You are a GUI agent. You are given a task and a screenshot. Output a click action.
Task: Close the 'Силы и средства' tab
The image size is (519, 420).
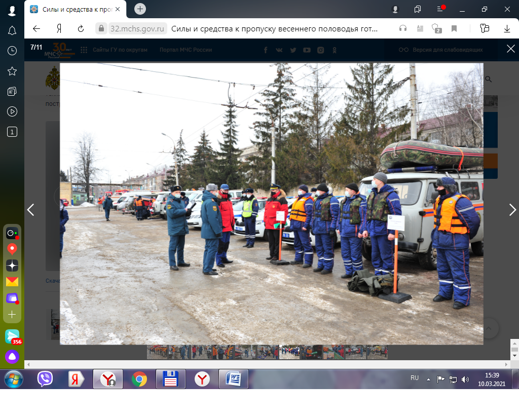(118, 9)
